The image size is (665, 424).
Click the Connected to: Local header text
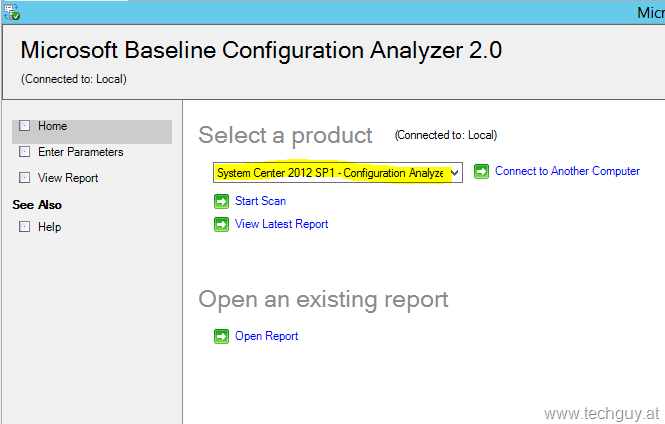point(73,79)
